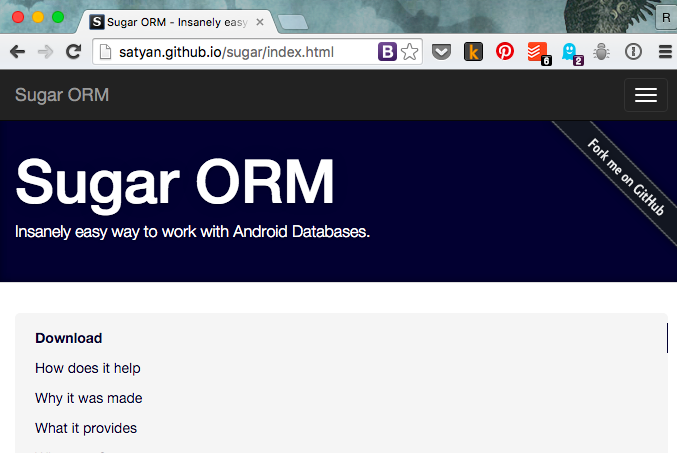Expand the navbar hamburger toggle
Viewport: 677px width, 453px height.
point(646,95)
